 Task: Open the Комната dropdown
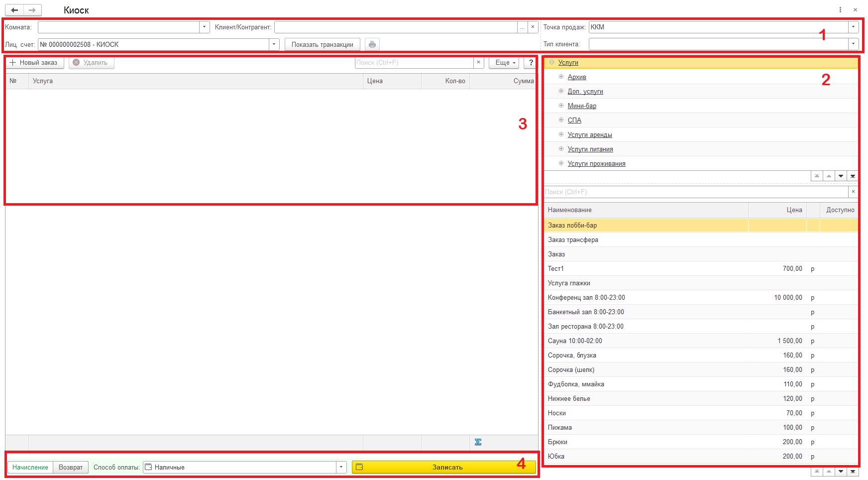(x=204, y=27)
